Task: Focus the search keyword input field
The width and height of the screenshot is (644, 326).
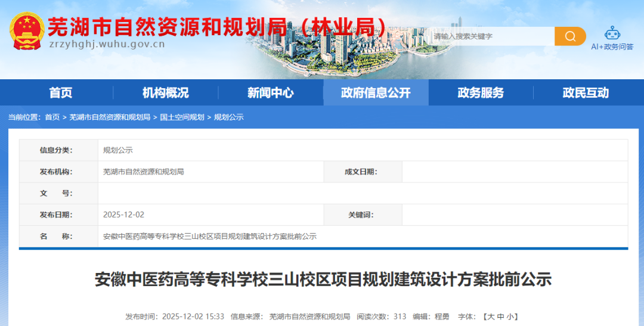Action: pos(492,36)
